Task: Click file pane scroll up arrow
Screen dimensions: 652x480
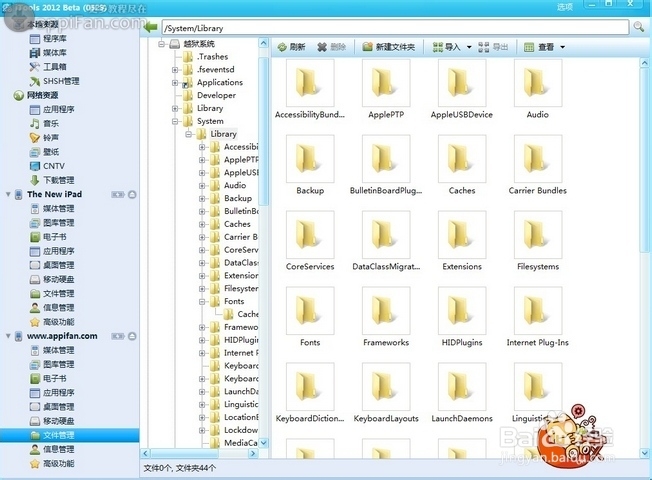Action: (645, 63)
